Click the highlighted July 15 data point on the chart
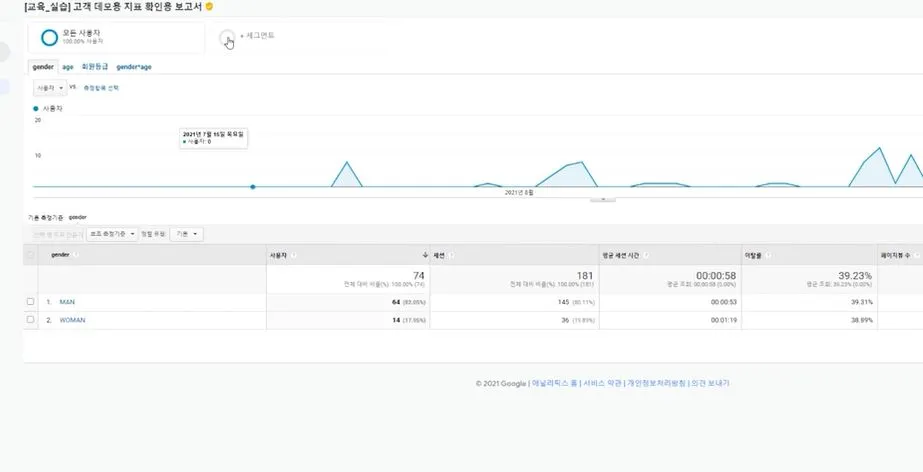 coord(253,187)
